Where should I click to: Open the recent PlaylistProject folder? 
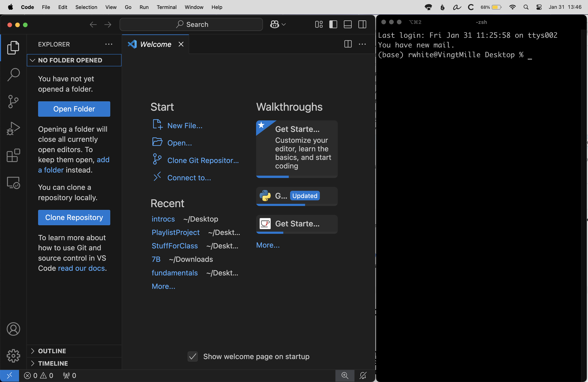175,232
